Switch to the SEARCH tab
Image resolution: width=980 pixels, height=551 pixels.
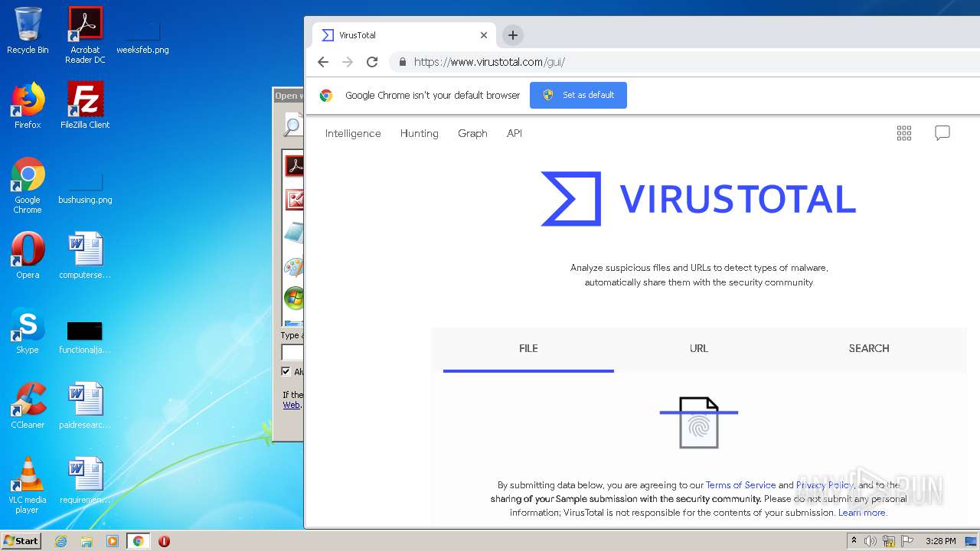(x=869, y=349)
